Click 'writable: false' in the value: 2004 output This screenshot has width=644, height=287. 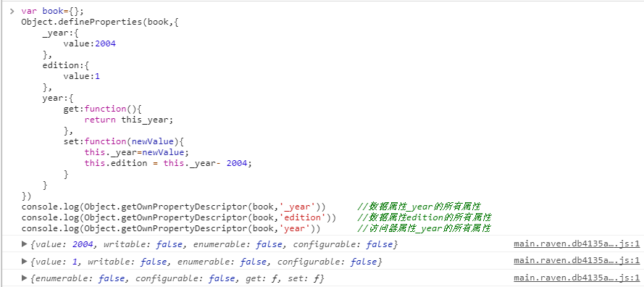click(143, 244)
